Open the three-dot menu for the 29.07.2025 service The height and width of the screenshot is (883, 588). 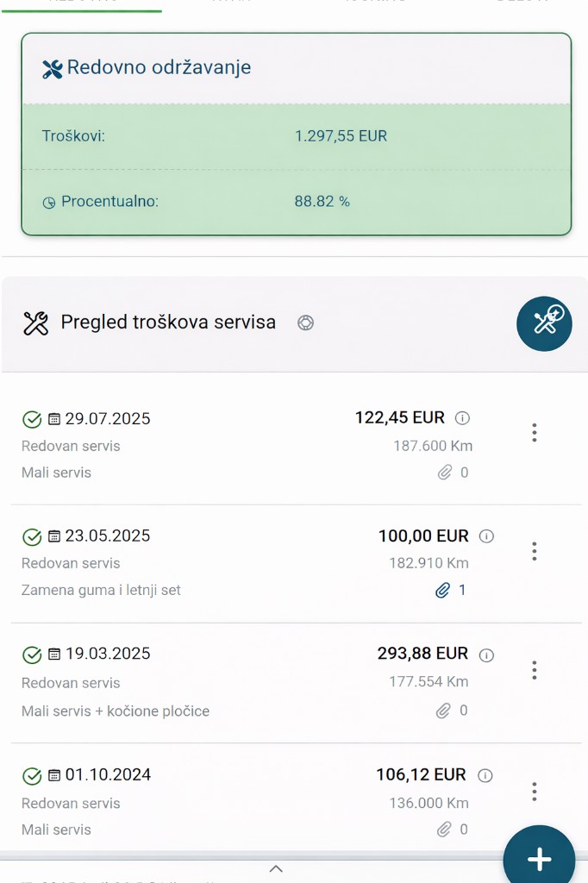click(534, 432)
